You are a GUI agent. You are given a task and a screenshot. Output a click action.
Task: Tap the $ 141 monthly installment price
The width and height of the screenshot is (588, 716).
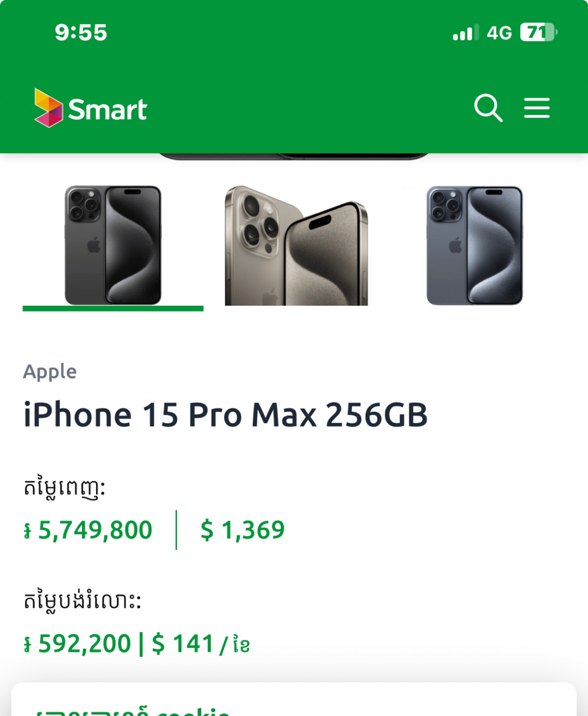pyautogui.click(x=183, y=643)
